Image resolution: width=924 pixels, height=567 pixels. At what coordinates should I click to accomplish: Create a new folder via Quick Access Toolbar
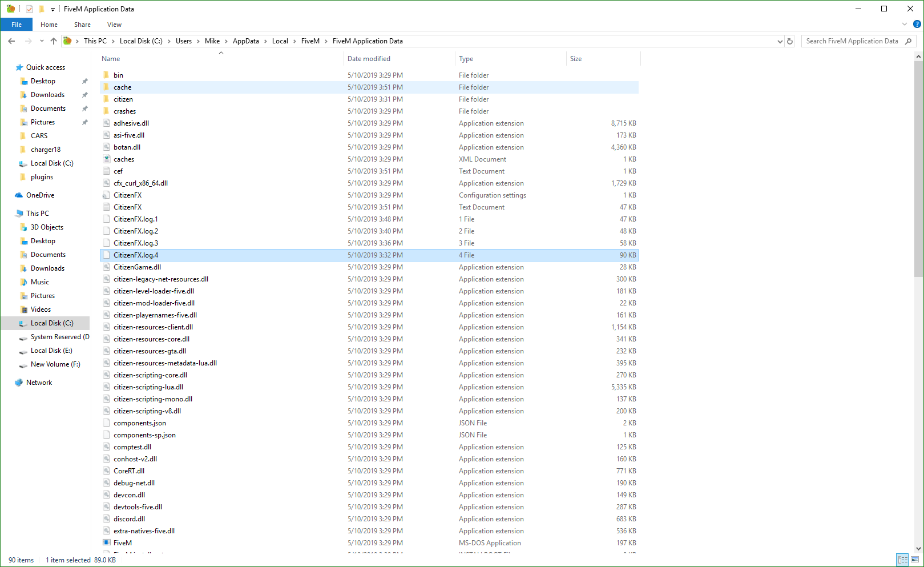41,9
